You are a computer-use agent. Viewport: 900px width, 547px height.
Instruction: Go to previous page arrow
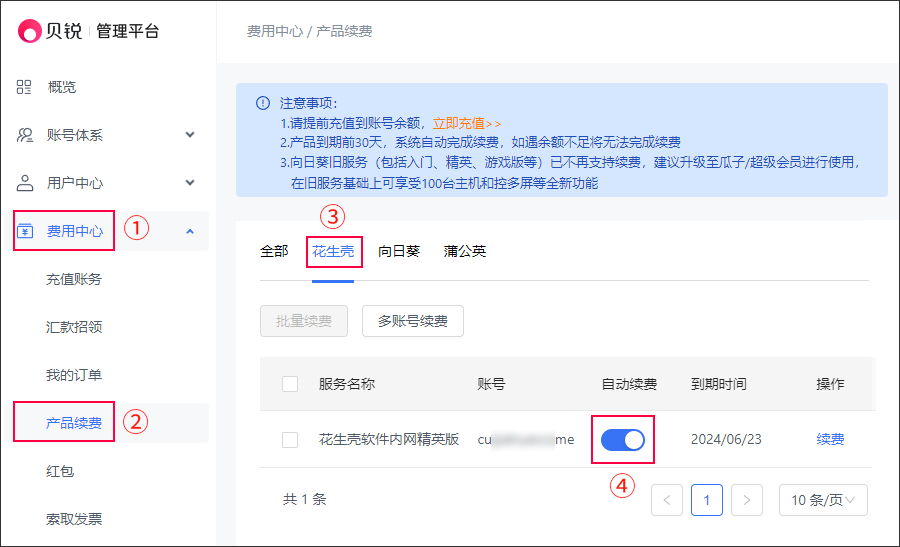click(667, 500)
